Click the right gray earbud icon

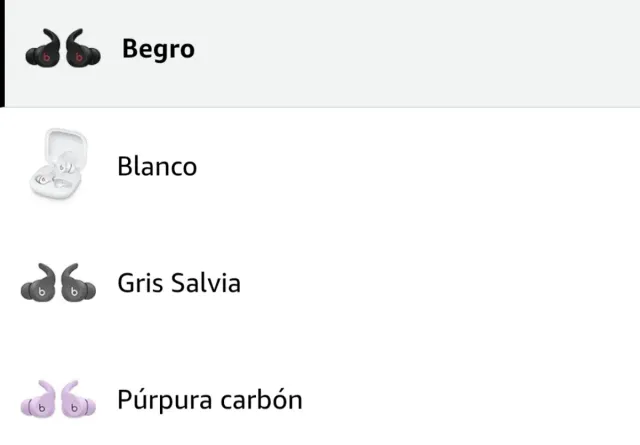pos(78,285)
